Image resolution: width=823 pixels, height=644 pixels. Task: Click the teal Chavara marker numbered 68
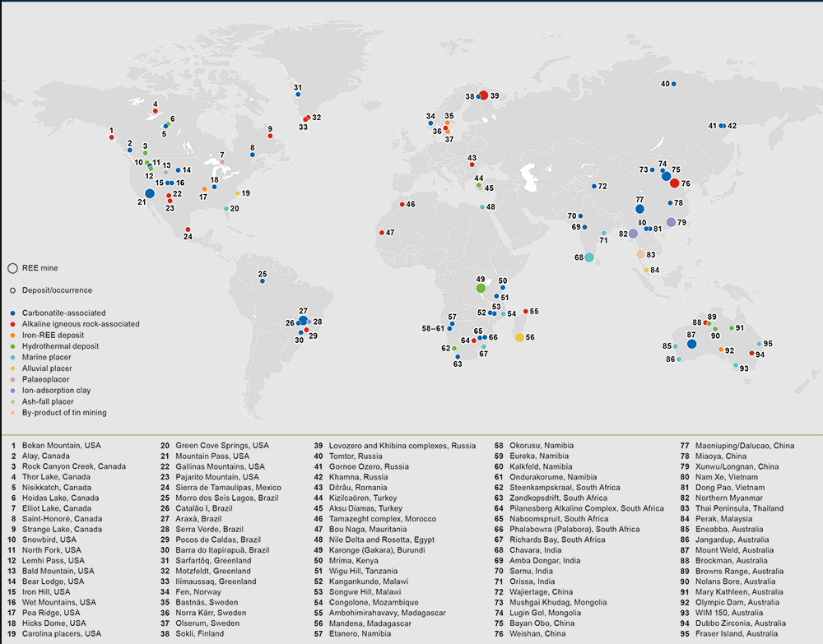(589, 257)
